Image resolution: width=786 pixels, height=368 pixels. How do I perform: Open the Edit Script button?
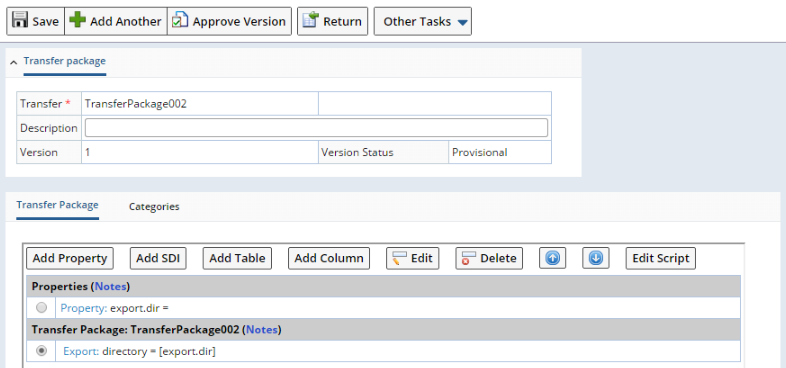pyautogui.click(x=661, y=258)
